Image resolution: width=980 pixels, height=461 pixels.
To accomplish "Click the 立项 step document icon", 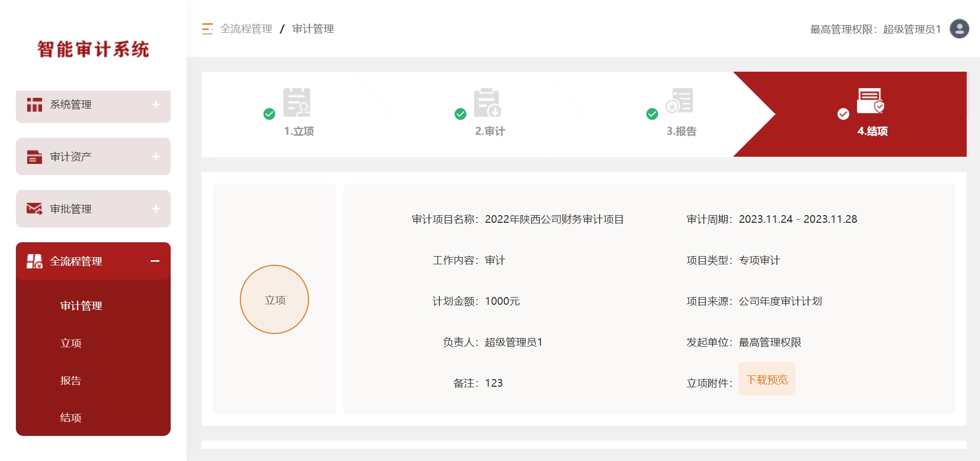I will point(297,102).
